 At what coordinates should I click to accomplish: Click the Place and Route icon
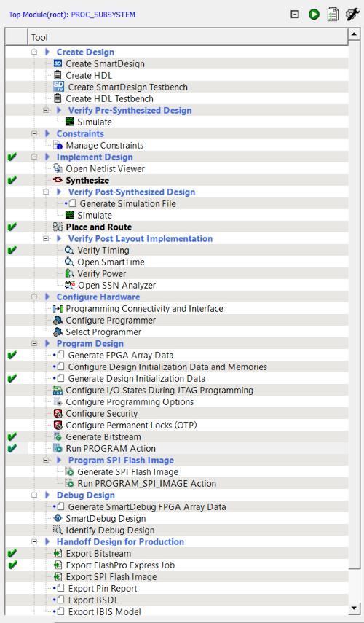(x=58, y=227)
